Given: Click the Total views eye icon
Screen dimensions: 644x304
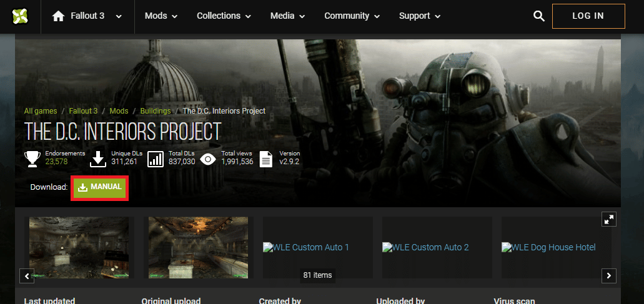Looking at the screenshot, I should tap(208, 160).
